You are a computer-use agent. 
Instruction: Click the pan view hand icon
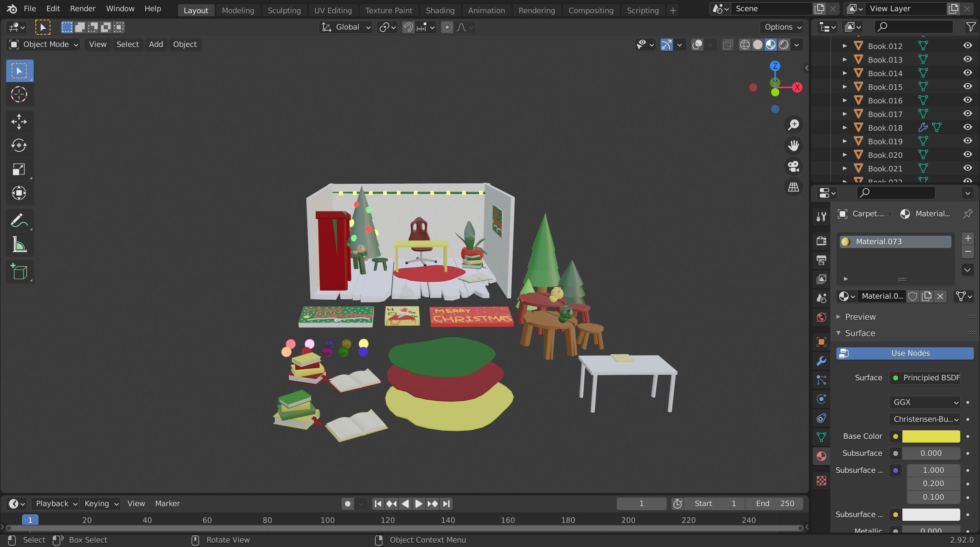(x=793, y=145)
